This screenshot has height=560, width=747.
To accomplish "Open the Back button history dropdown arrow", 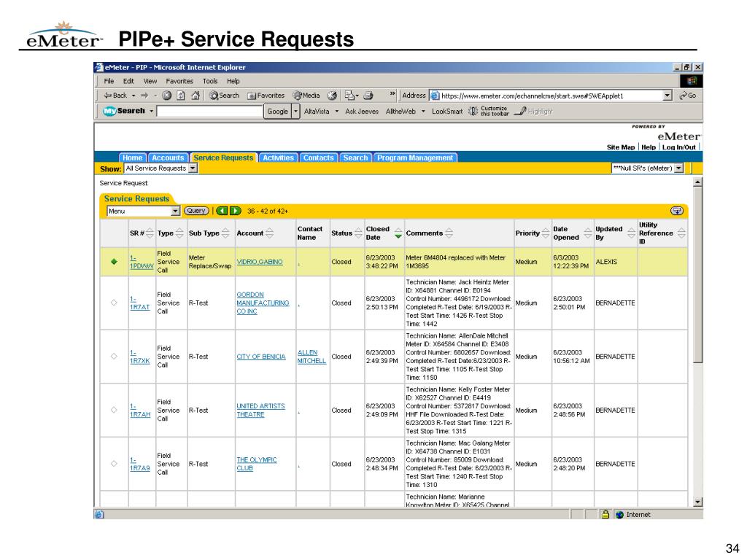I will [133, 96].
